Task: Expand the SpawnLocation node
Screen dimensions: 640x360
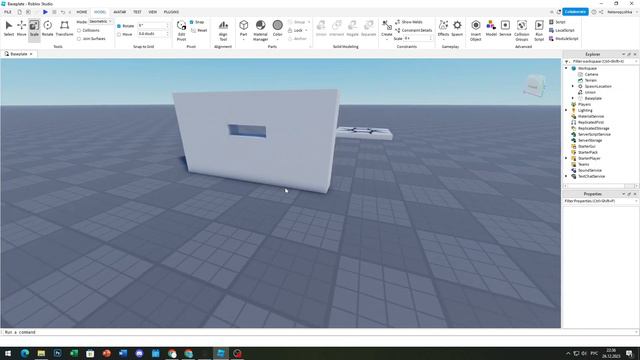Action: point(573,86)
